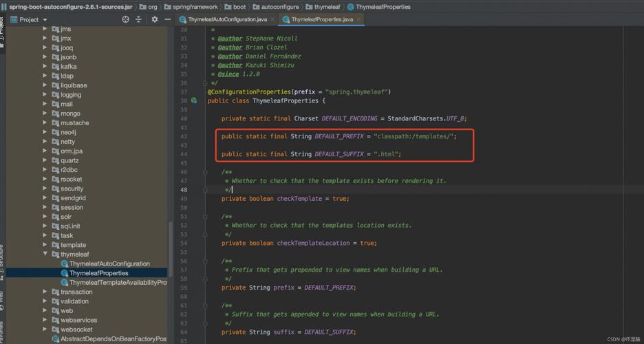Toggle the fold marker at line 56
This screenshot has width=644, height=344.
[205, 261]
